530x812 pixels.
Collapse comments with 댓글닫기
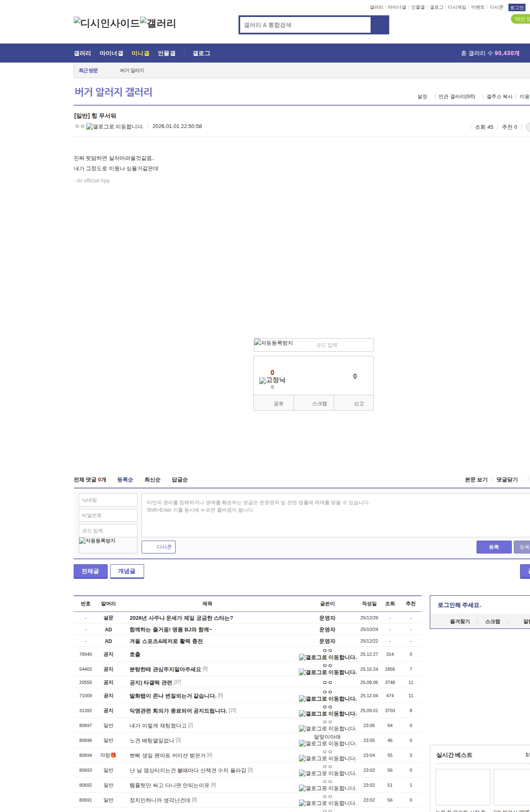tap(507, 480)
